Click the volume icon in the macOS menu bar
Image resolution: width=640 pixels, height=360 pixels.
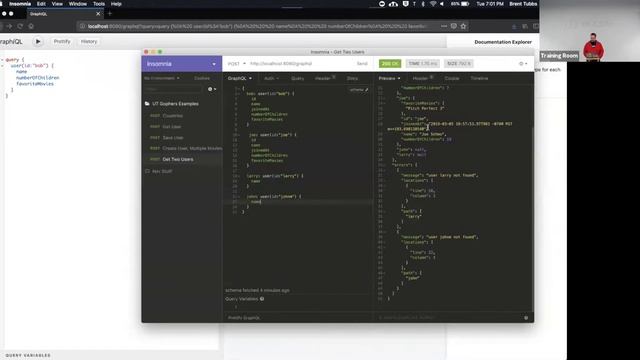coord(442,4)
